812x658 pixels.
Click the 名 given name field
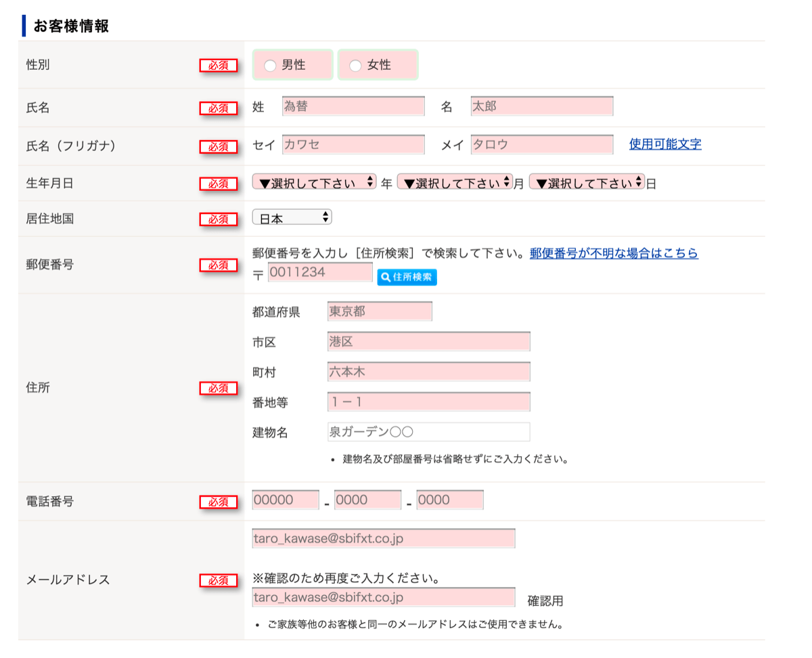(x=542, y=106)
